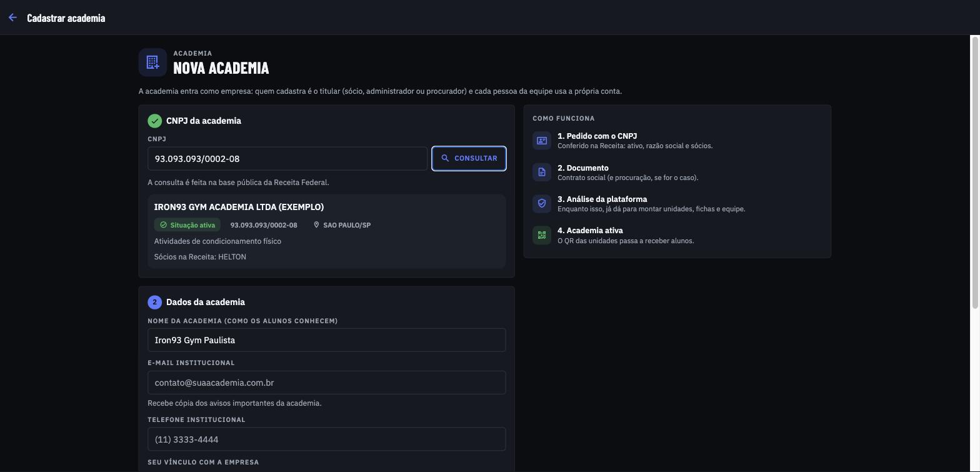This screenshot has width=980, height=472.
Task: Click the Dados da academia section heading
Action: click(x=206, y=302)
